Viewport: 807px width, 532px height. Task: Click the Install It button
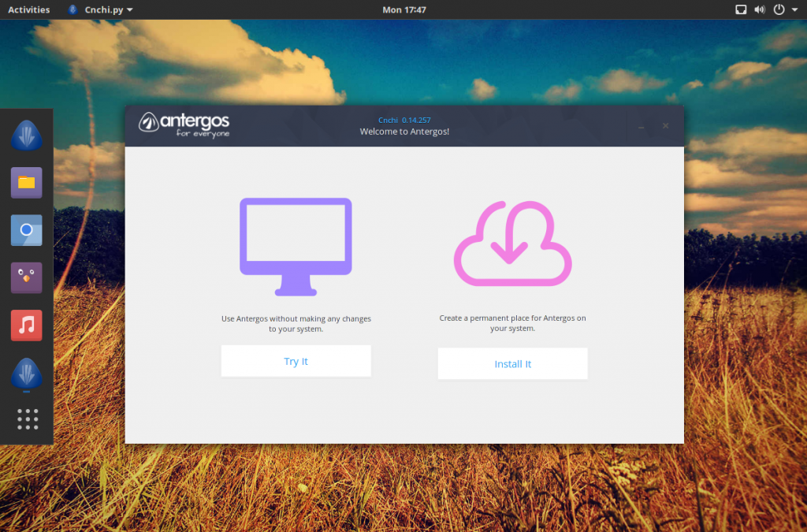[512, 364]
